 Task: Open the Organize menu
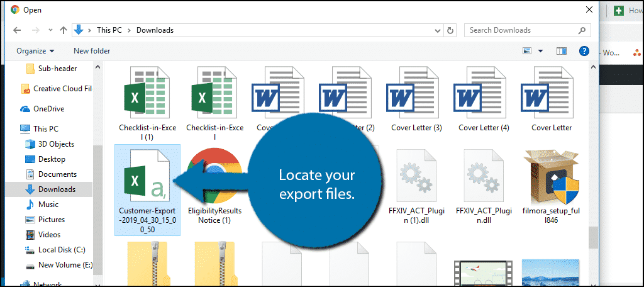(35, 51)
